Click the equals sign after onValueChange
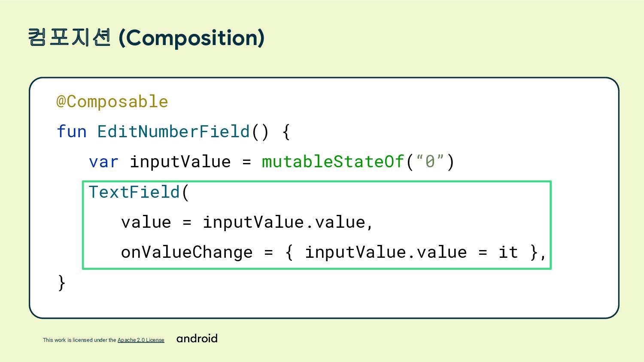Viewport: 644px width, 362px height. pyautogui.click(x=269, y=253)
